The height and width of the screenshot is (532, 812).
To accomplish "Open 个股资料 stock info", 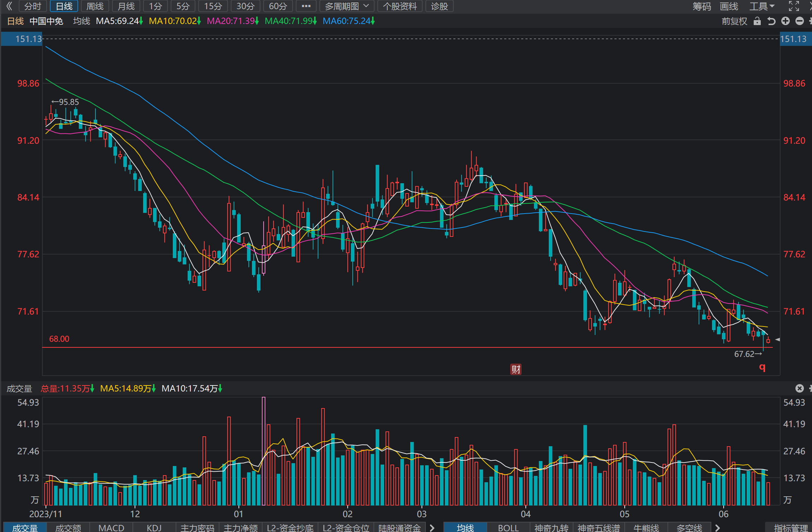I will point(400,6).
